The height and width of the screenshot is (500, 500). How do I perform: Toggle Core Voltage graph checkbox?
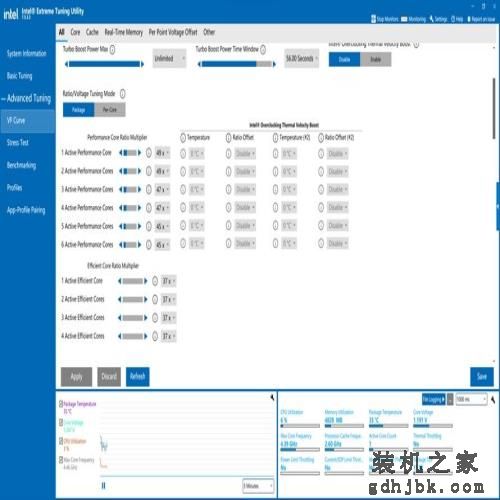(61, 422)
